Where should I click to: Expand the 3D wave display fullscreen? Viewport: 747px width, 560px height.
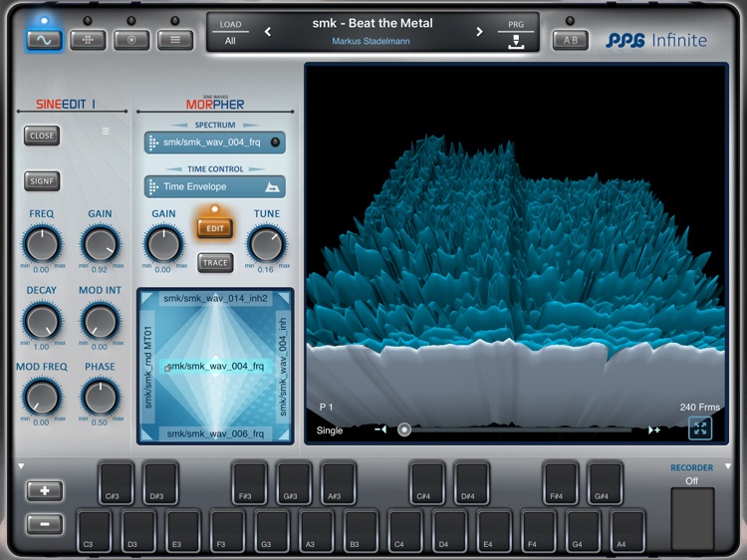coord(700,428)
